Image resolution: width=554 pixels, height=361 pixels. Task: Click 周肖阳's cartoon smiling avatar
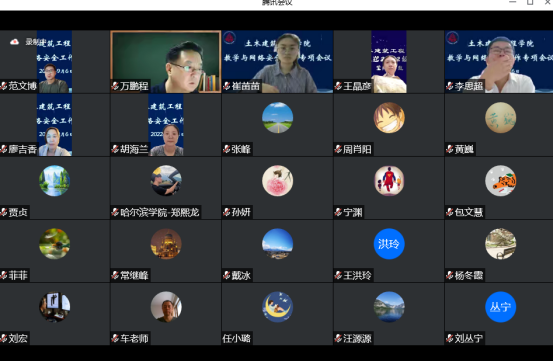click(389, 118)
